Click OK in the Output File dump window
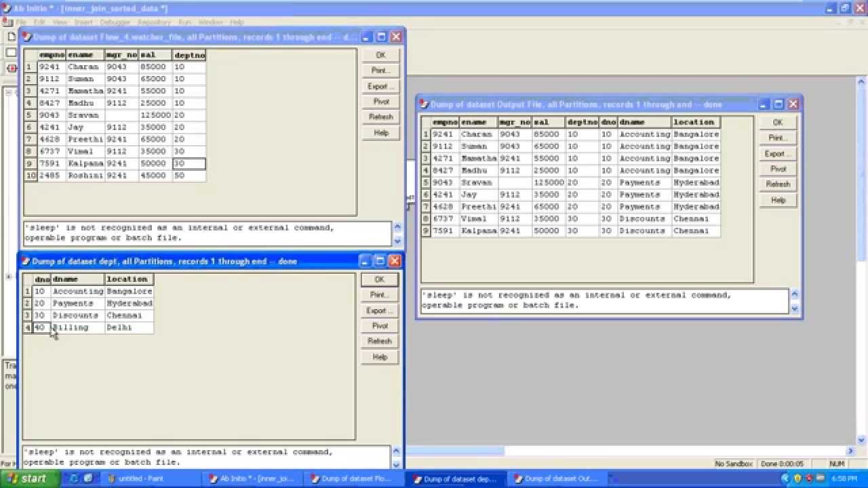The height and width of the screenshot is (488, 868). pyautogui.click(x=778, y=123)
